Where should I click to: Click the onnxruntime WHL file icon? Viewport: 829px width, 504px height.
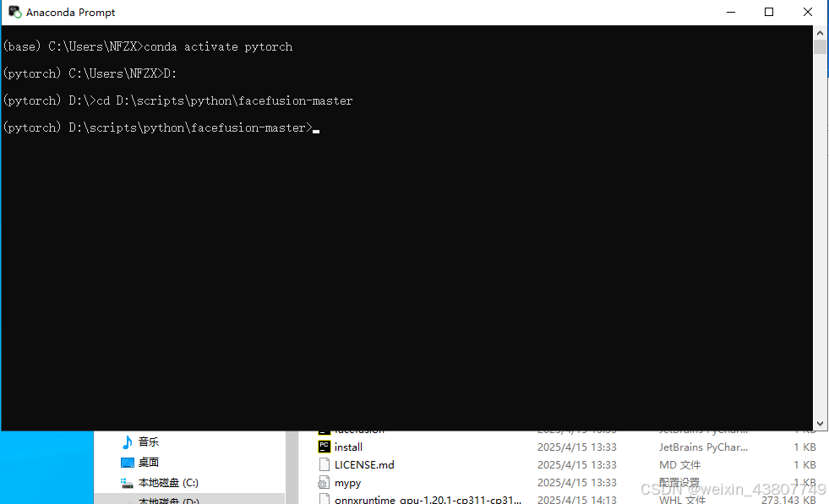tap(325, 499)
